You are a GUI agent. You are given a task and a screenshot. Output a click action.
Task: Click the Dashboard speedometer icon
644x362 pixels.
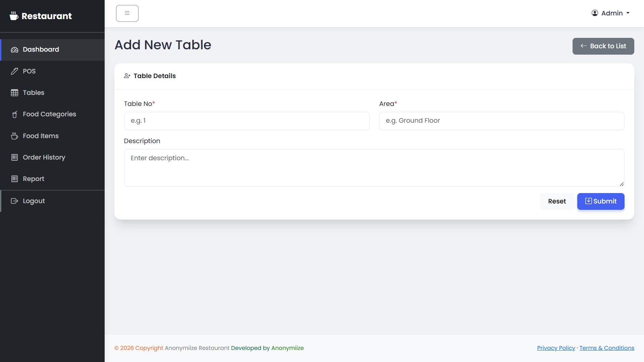(14, 50)
